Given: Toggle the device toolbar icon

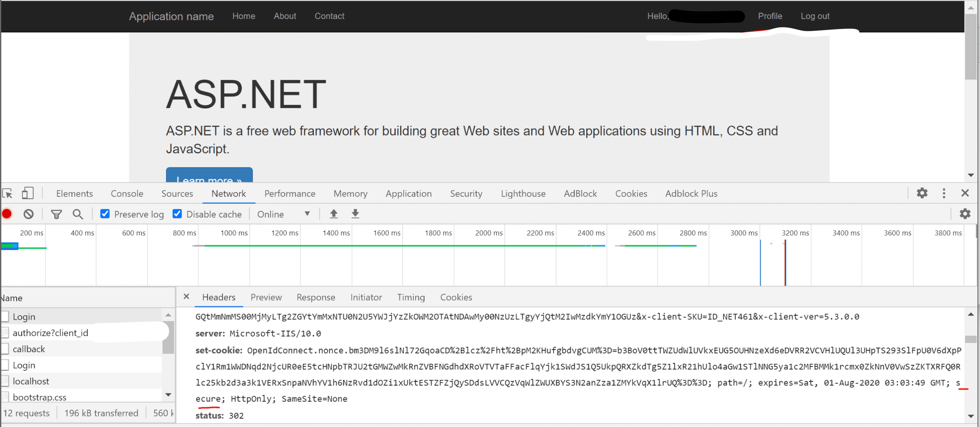Looking at the screenshot, I should [27, 193].
